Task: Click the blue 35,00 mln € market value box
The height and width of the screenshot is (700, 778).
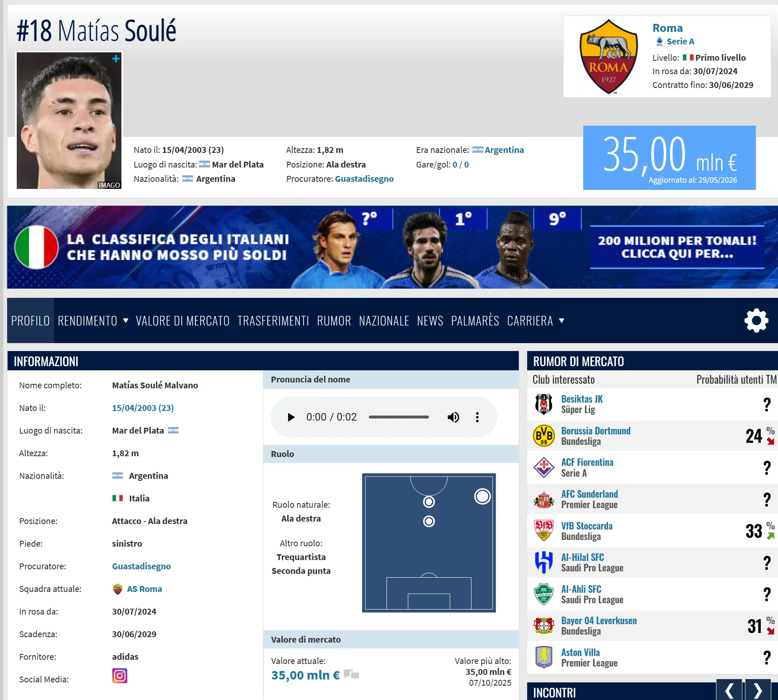Action: (670, 158)
